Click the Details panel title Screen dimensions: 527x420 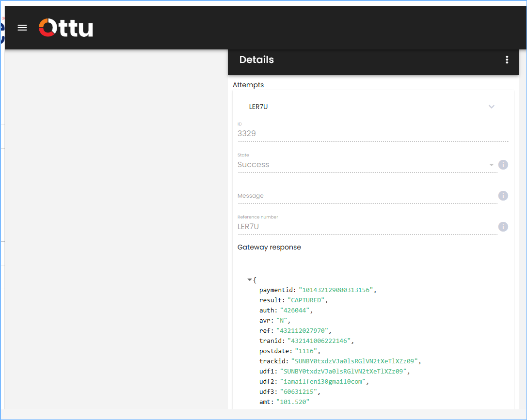click(256, 60)
